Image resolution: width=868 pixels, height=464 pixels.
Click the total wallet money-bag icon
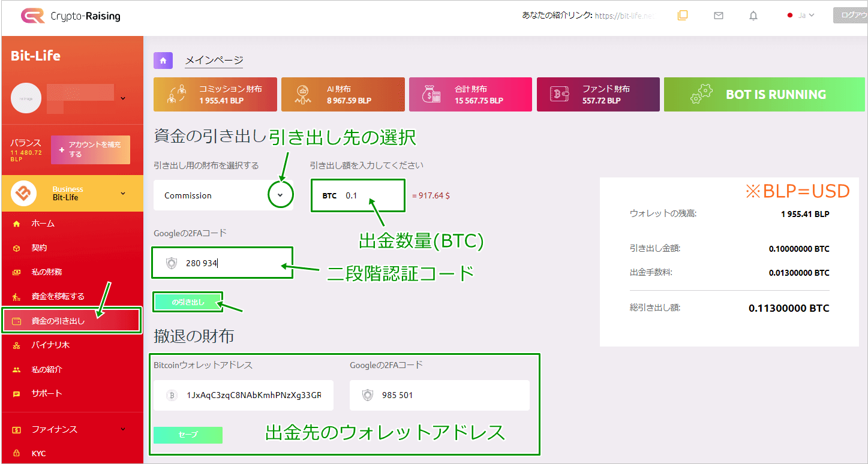(x=432, y=95)
